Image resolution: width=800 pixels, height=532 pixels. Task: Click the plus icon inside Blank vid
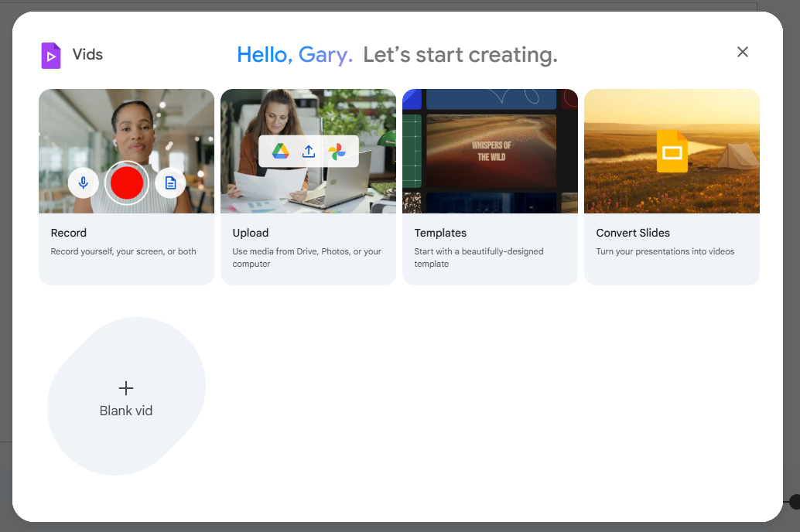[x=126, y=387]
